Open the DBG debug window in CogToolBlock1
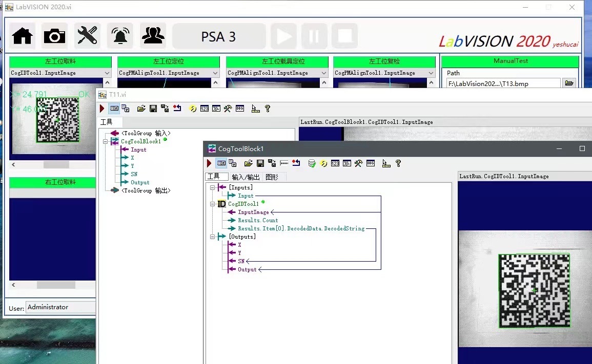The image size is (592, 364). pyautogui.click(x=370, y=163)
